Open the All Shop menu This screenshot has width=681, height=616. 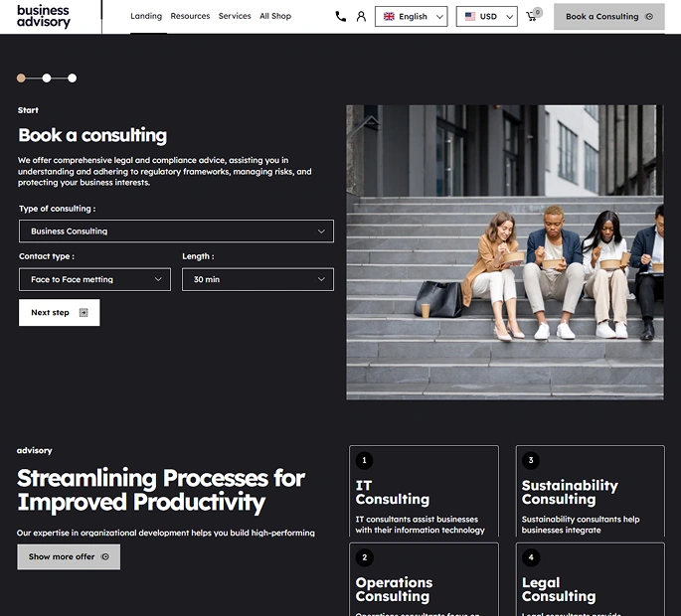275,16
